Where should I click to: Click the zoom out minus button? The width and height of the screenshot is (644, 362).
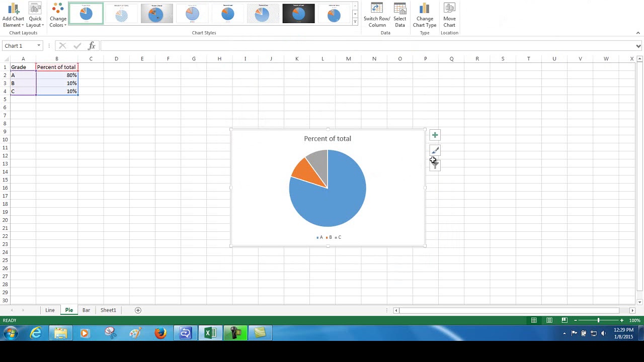coord(576,320)
